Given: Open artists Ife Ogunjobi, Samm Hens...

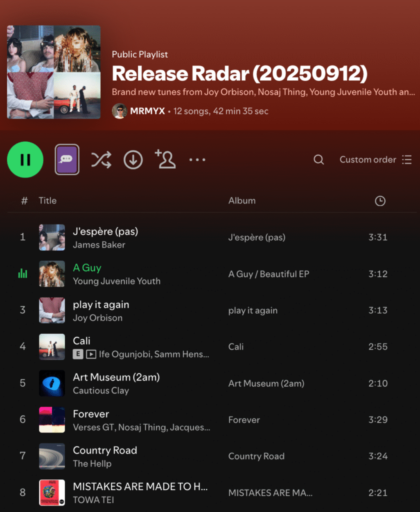Looking at the screenshot, I should click(x=154, y=354).
